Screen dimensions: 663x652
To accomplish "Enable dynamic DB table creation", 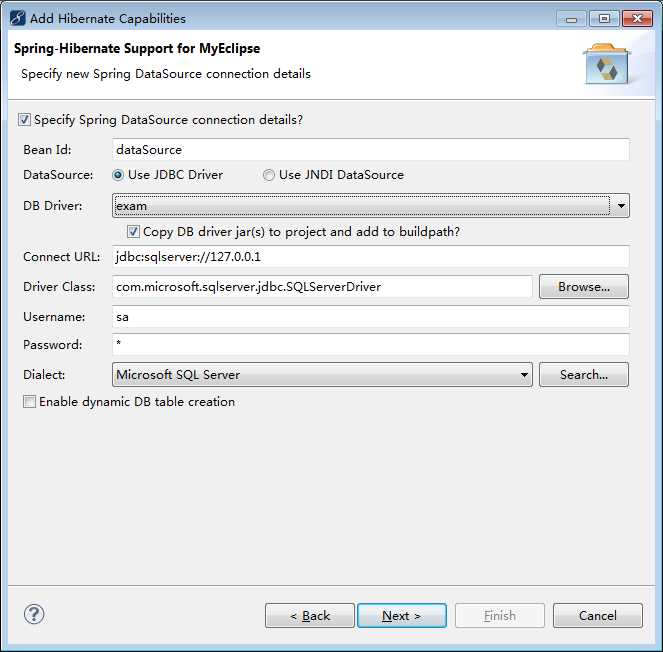I will tap(30, 402).
